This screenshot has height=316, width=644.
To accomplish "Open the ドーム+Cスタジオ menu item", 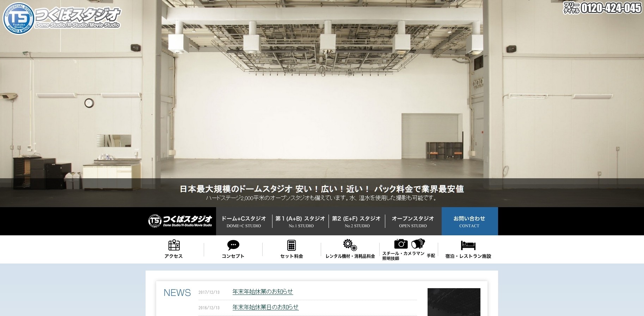I will click(244, 221).
